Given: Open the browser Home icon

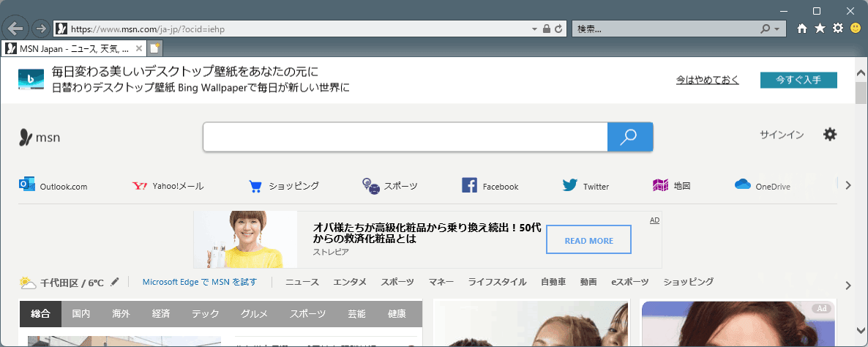Looking at the screenshot, I should click(x=801, y=29).
